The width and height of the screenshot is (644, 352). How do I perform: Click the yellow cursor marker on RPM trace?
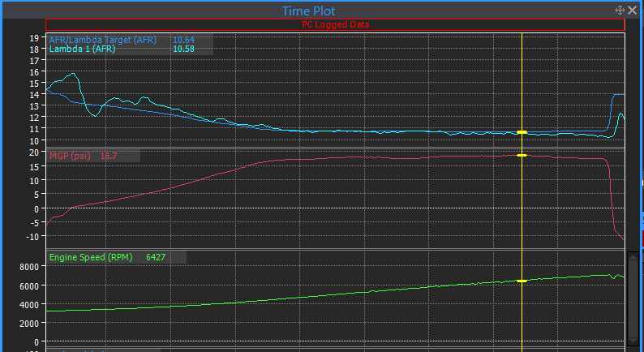522,281
